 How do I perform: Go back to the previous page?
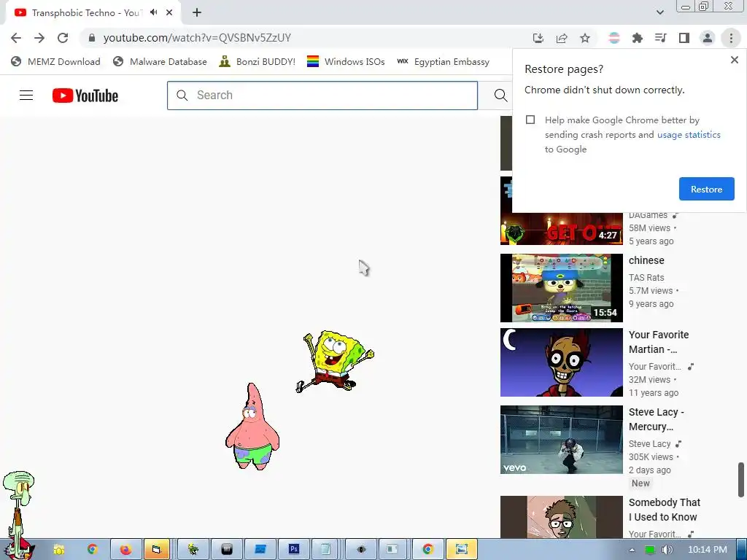click(16, 38)
